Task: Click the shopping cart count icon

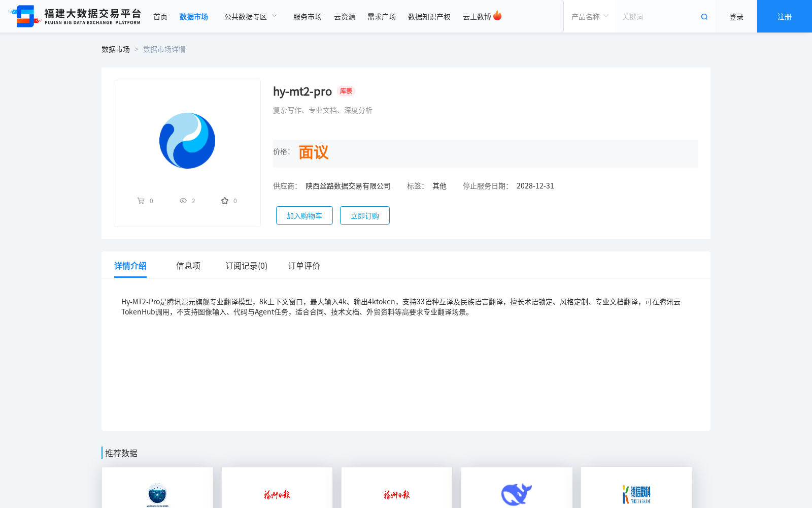Action: coord(141,201)
